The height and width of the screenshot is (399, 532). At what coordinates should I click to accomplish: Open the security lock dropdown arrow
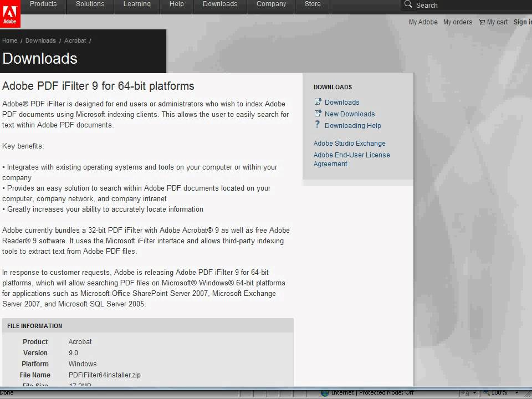(475, 393)
